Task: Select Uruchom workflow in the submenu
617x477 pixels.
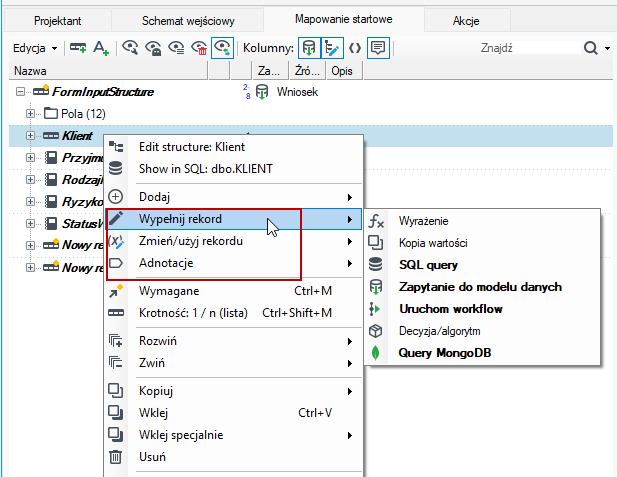Action: tap(482, 309)
